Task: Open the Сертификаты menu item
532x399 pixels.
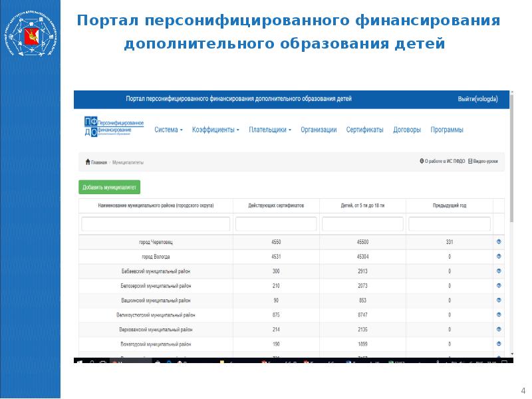Action: [x=364, y=130]
